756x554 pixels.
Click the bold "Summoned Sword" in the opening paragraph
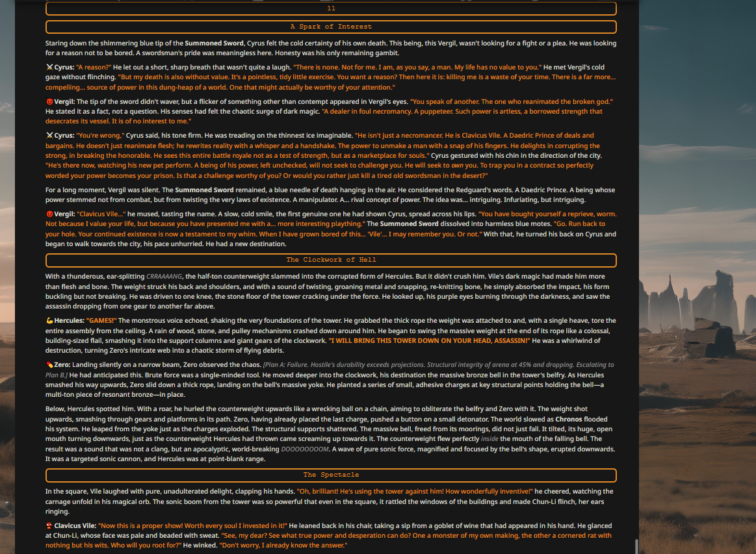[x=214, y=44]
